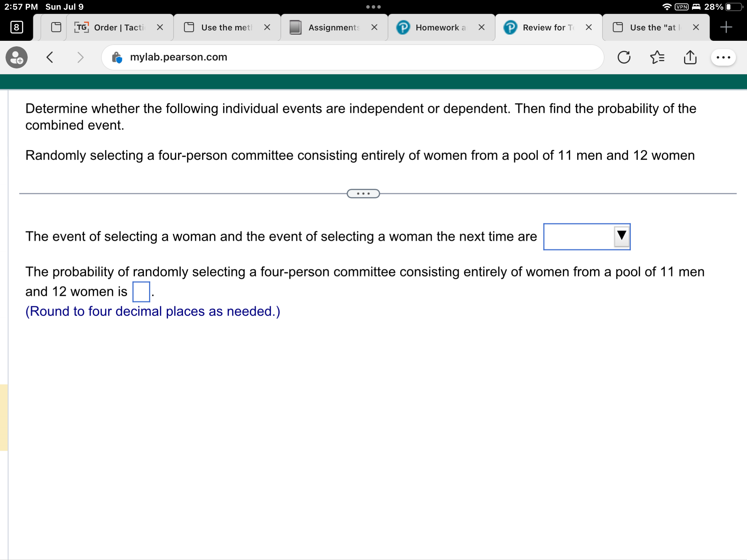Click the probability answer input box
Viewport: 747px width, 560px height.
(141, 291)
